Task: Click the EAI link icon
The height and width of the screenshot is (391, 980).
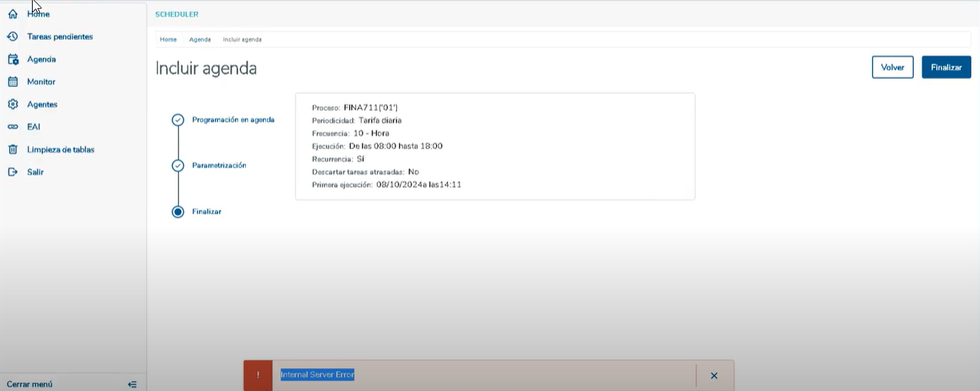Action: pos(13,127)
